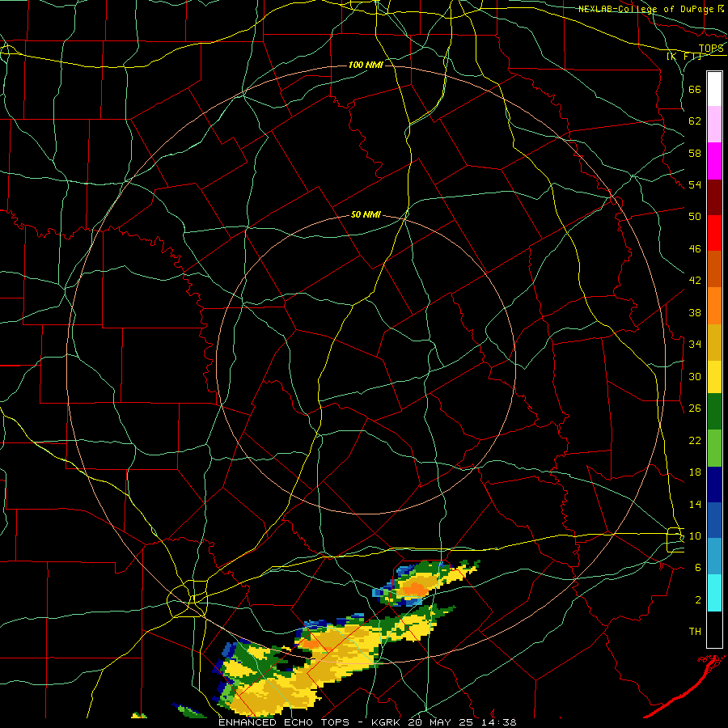Click the legend value '34'
Image resolution: width=728 pixels, height=728 pixels.
tap(695, 344)
